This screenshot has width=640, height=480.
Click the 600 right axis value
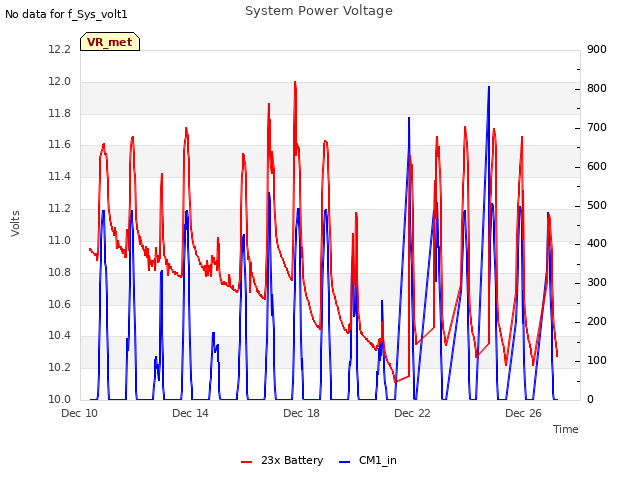597,167
